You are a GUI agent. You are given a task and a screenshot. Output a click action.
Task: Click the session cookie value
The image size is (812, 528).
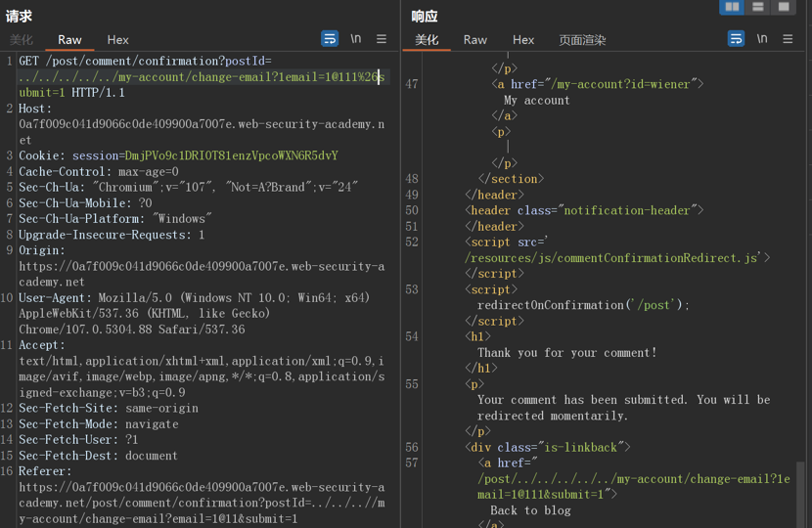pyautogui.click(x=232, y=155)
